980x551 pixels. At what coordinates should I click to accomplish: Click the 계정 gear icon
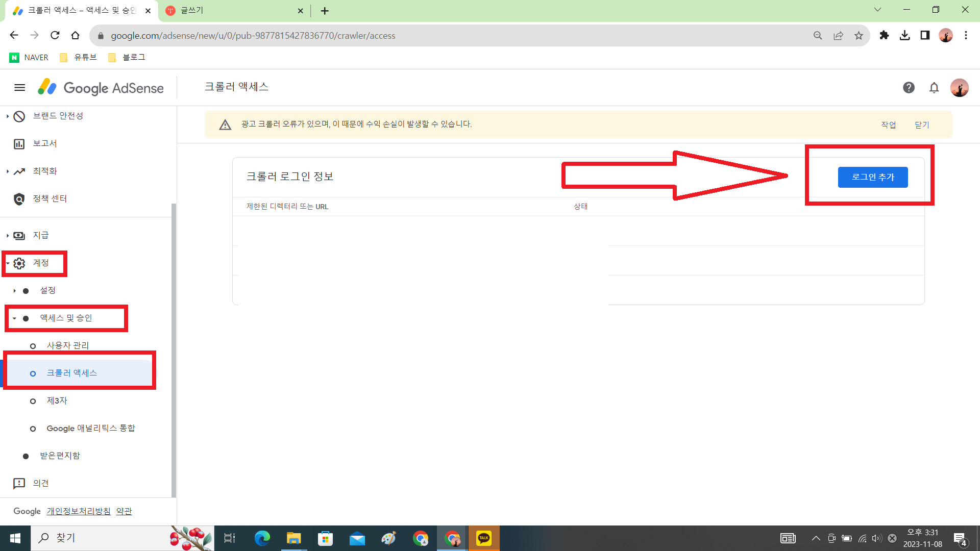tap(19, 263)
